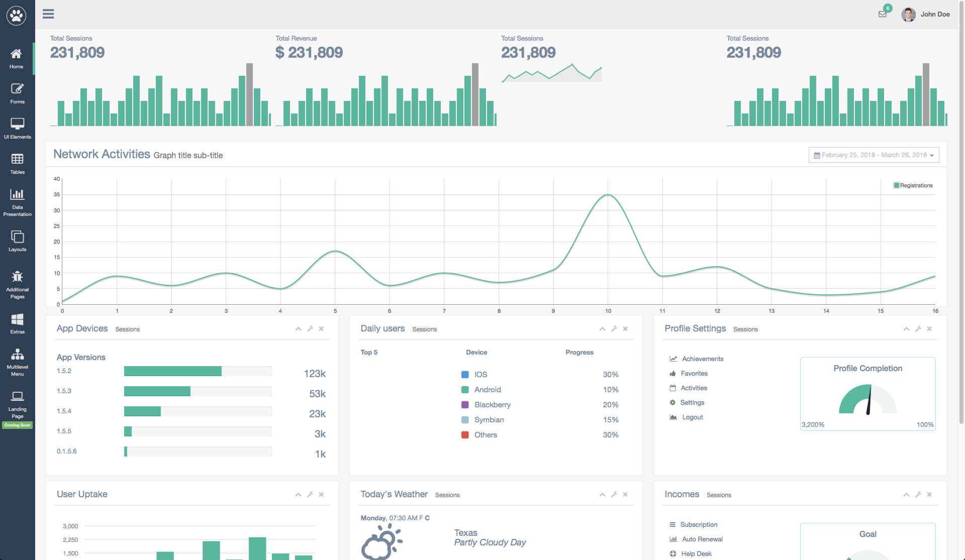
Task: Click the Others red color swatch
Action: coord(465,435)
